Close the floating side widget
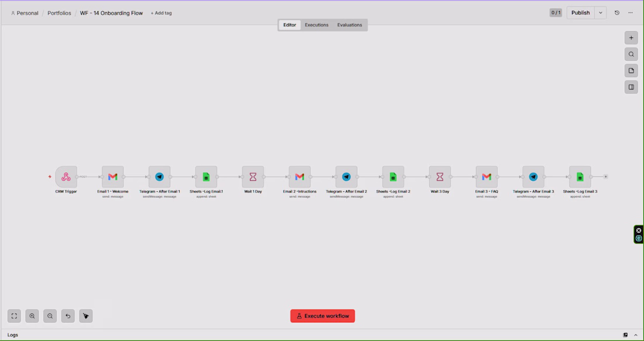 (639, 230)
